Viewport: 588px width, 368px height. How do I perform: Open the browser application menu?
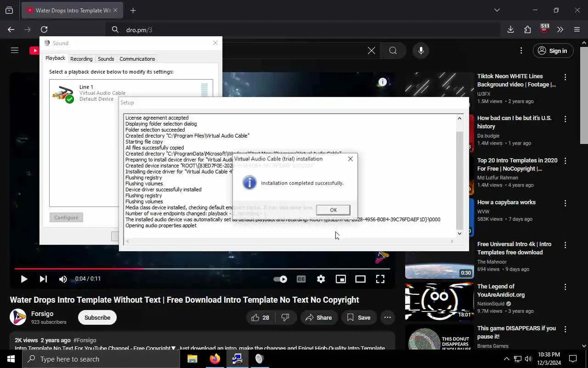pyautogui.click(x=577, y=29)
